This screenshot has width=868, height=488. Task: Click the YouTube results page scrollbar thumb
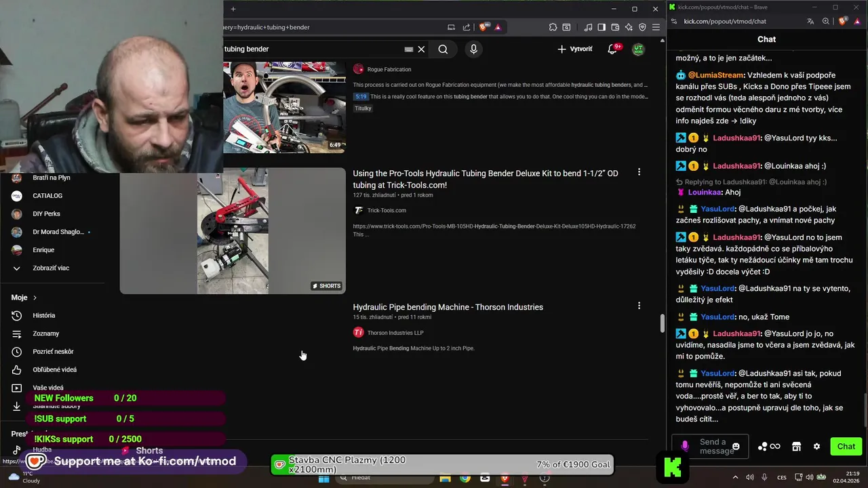(x=663, y=323)
